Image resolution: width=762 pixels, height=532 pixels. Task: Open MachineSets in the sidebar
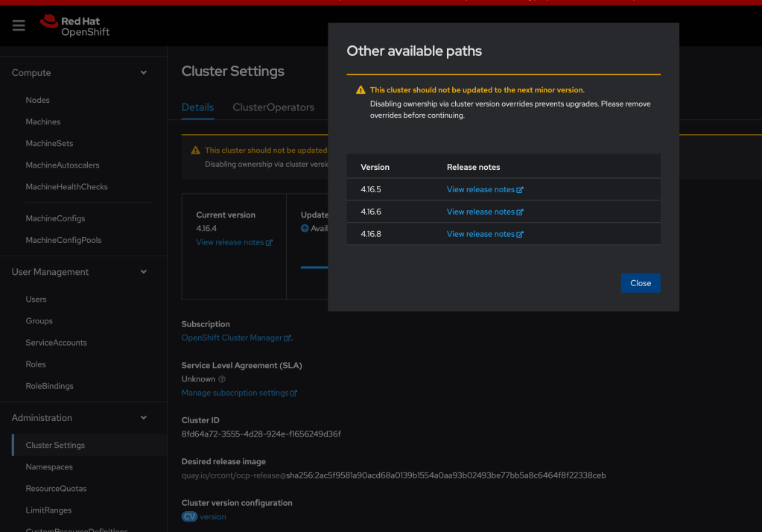pyautogui.click(x=49, y=144)
